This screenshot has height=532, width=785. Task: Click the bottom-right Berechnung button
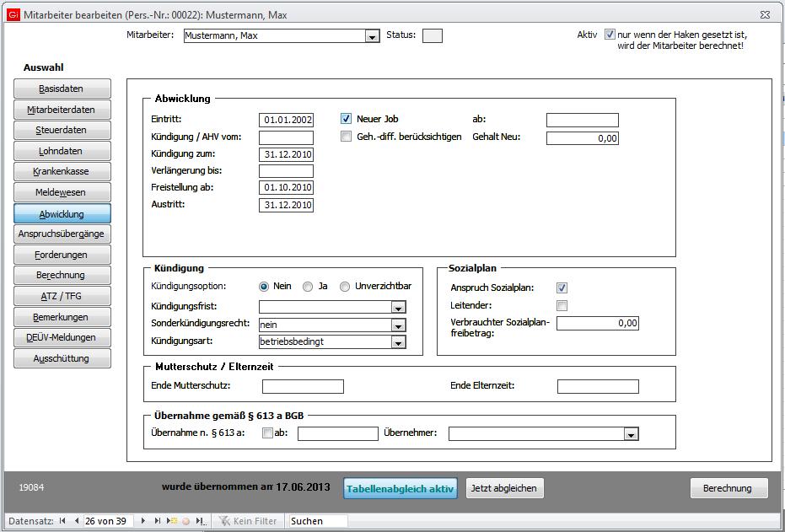729,488
